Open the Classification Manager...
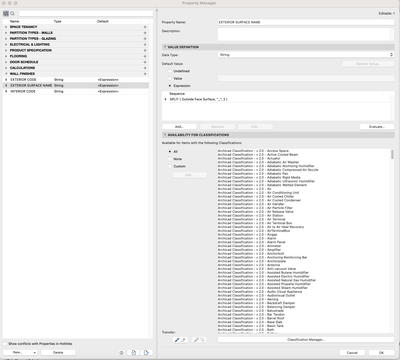Image resolution: width=400 pixels, height=360 pixels. [306, 340]
